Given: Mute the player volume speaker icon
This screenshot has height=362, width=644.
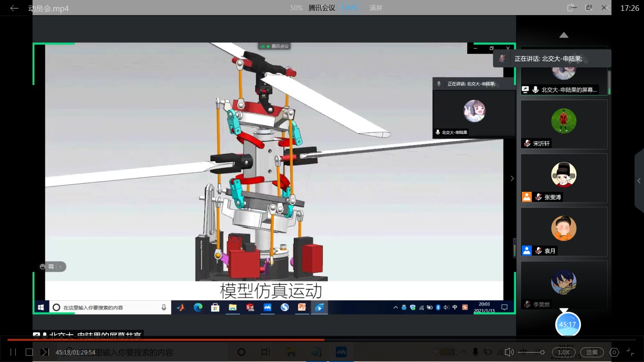Looking at the screenshot, I should pos(509,352).
